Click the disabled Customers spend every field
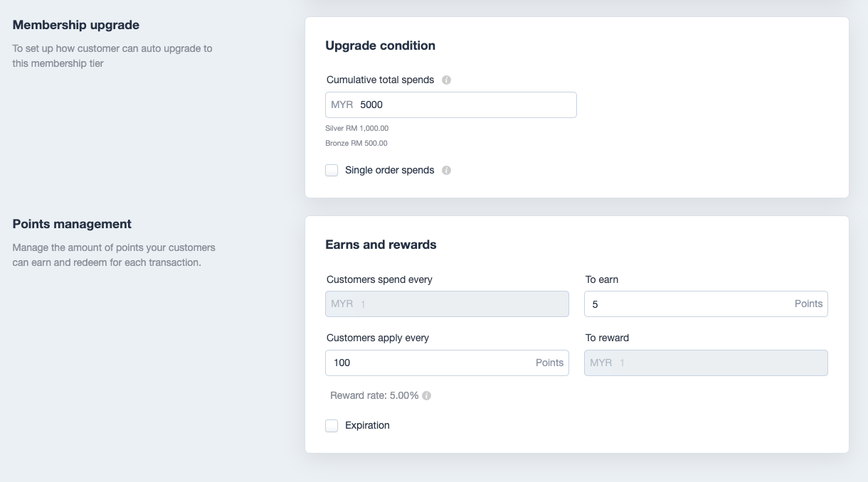868x482 pixels. (x=447, y=304)
